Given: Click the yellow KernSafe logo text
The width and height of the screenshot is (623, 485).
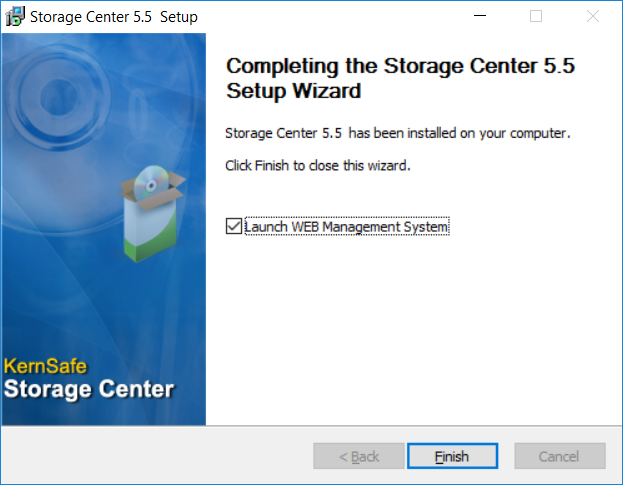Looking at the screenshot, I should pyautogui.click(x=45, y=366).
